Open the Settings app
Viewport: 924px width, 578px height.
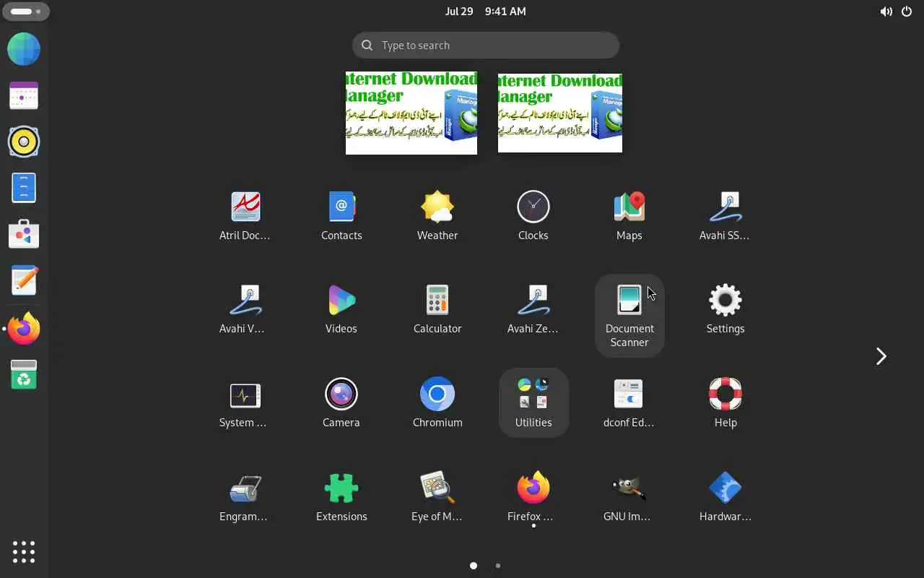[725, 309]
